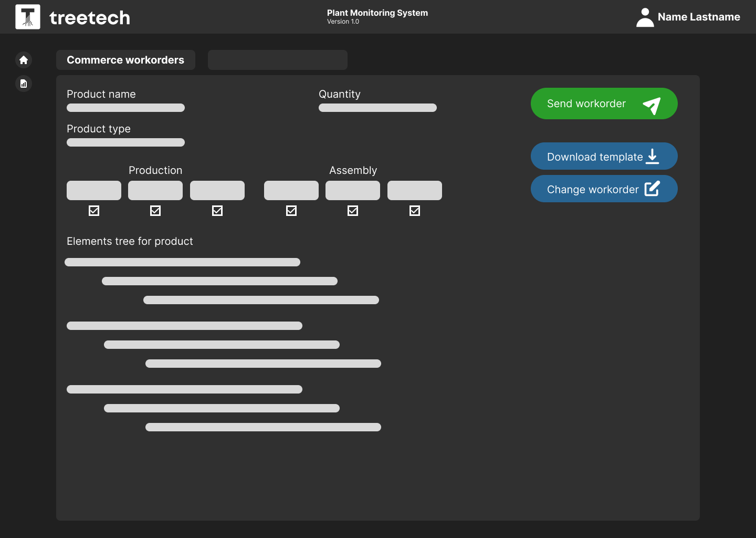Click the Product name input field

pyautogui.click(x=125, y=108)
